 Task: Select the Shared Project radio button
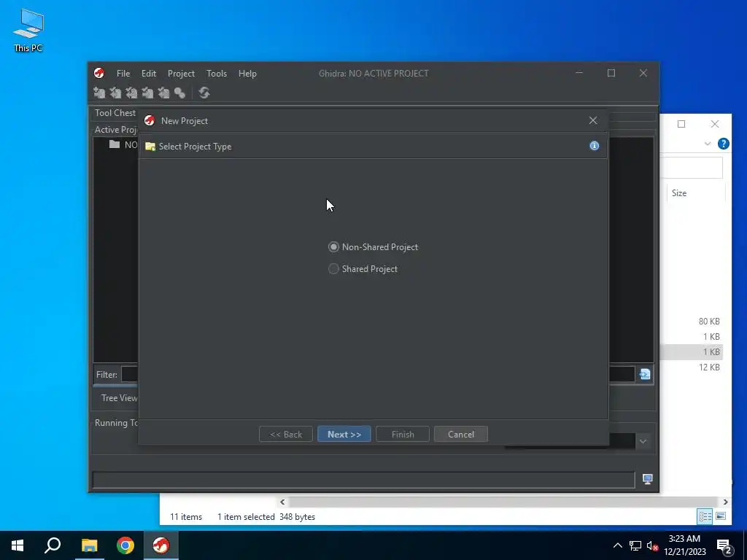333,268
